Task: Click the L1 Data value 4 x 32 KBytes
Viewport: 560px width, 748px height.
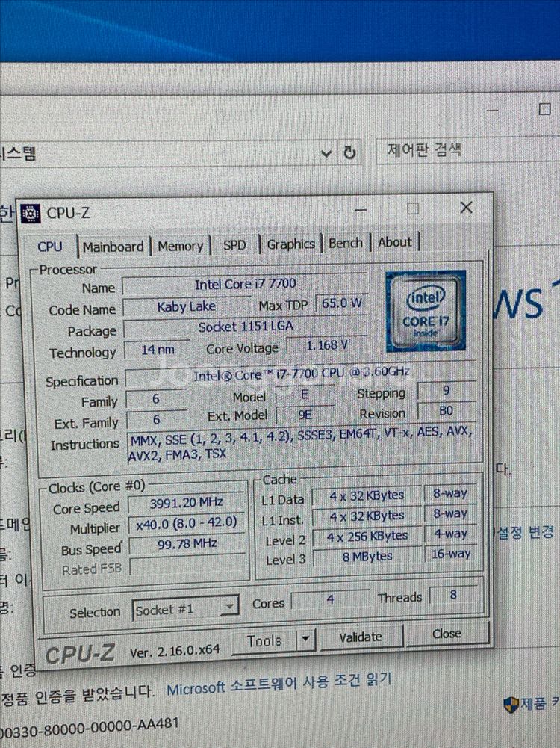Action: tap(367, 496)
